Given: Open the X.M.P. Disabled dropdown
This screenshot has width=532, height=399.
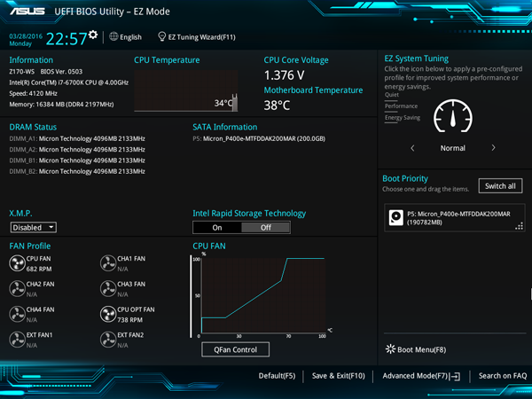Looking at the screenshot, I should pyautogui.click(x=34, y=227).
